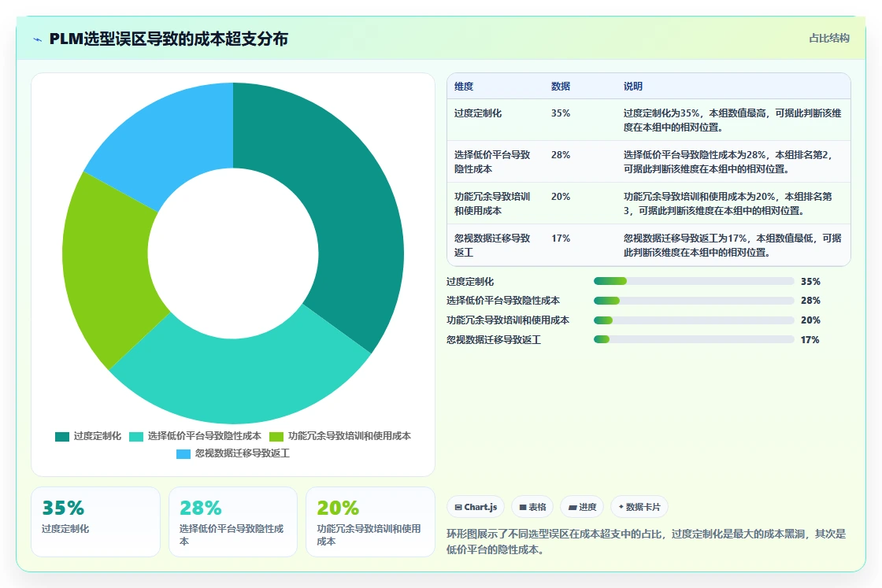Click the 说明 column header
This screenshot has width=882, height=588.
coord(633,87)
